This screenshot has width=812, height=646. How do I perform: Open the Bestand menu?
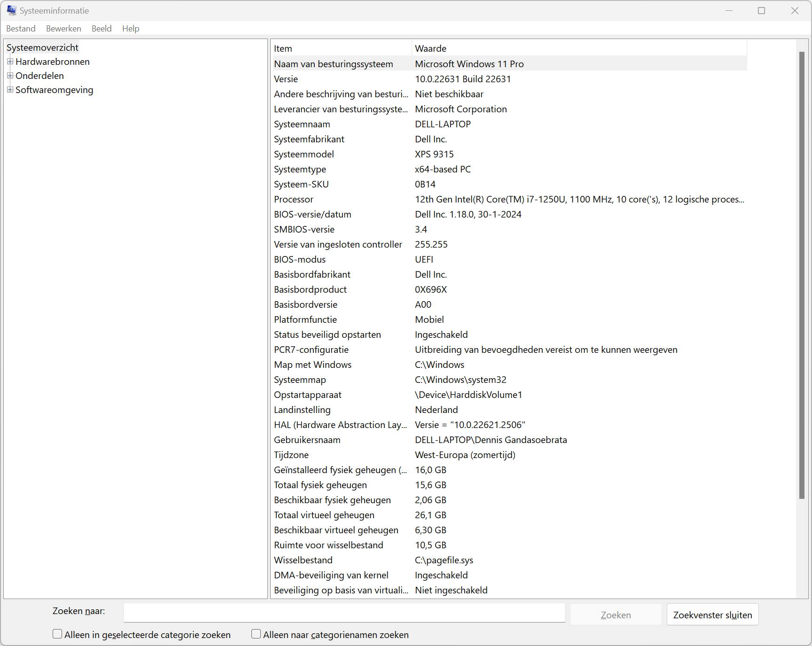pyautogui.click(x=21, y=29)
